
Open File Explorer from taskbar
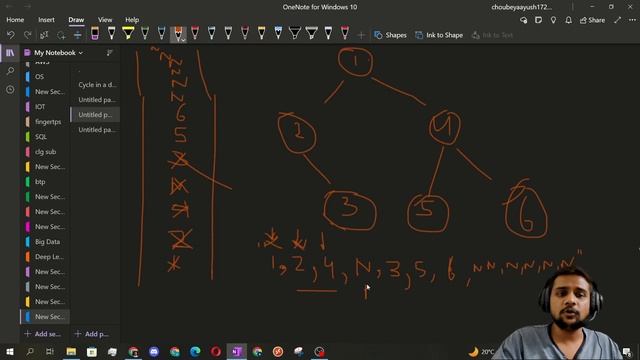(71, 351)
